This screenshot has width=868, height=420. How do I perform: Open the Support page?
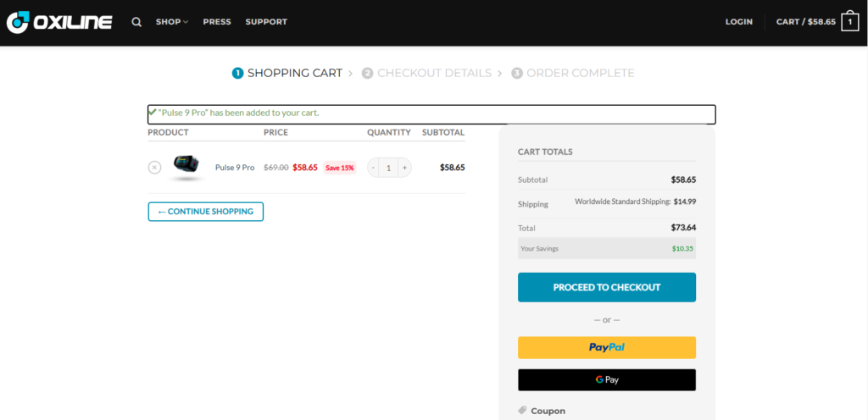coord(266,22)
